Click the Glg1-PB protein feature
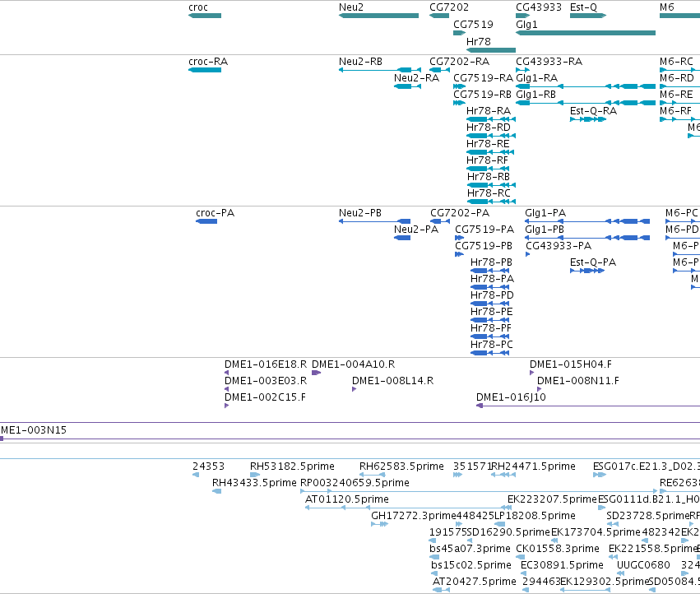The height and width of the screenshot is (594, 700). click(587, 238)
